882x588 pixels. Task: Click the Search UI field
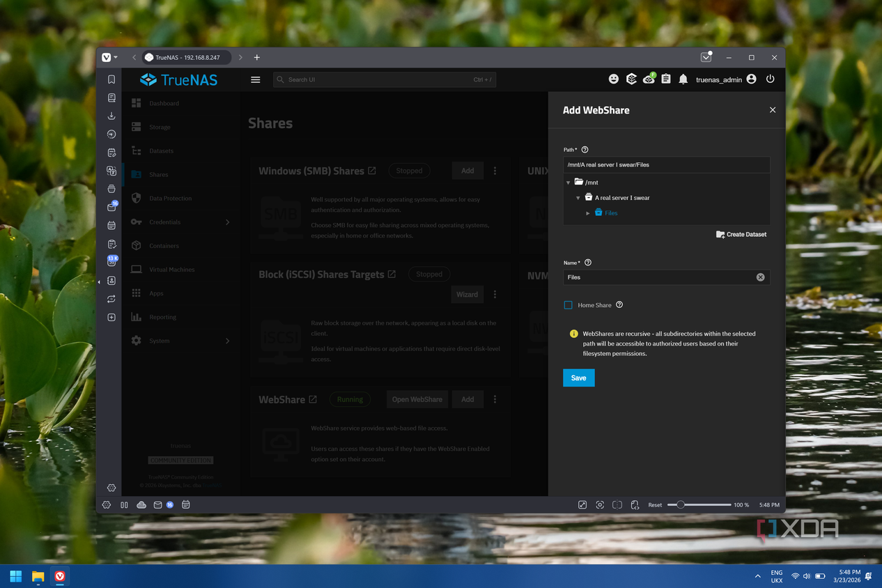click(385, 79)
